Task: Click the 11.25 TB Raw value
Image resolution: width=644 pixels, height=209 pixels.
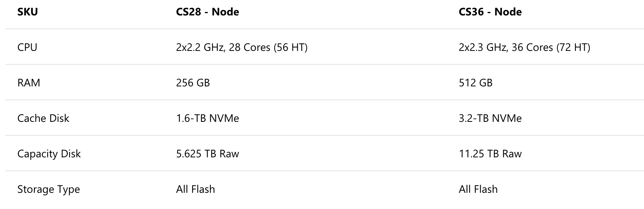Action: pyautogui.click(x=490, y=154)
